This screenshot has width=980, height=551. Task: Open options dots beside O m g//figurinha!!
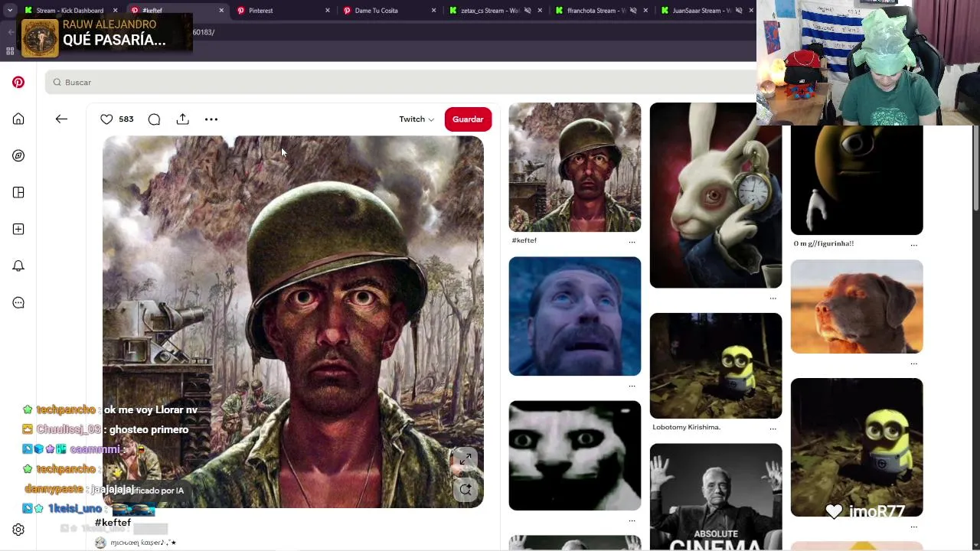click(913, 245)
